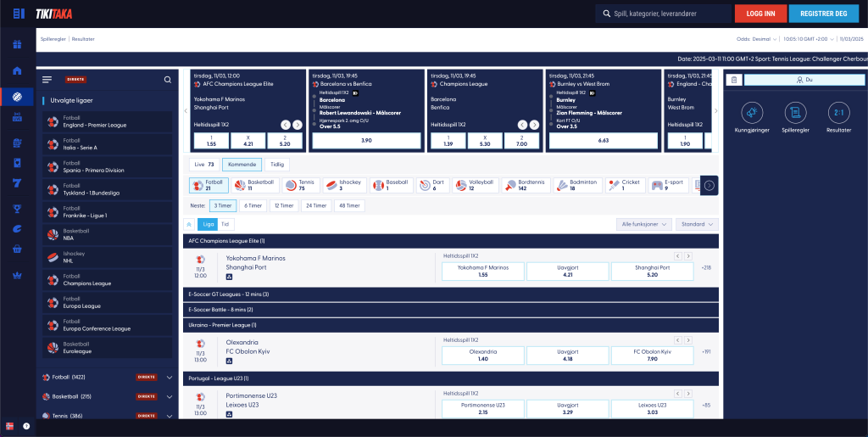Select the sports ball icon in the sidebar

(x=17, y=98)
